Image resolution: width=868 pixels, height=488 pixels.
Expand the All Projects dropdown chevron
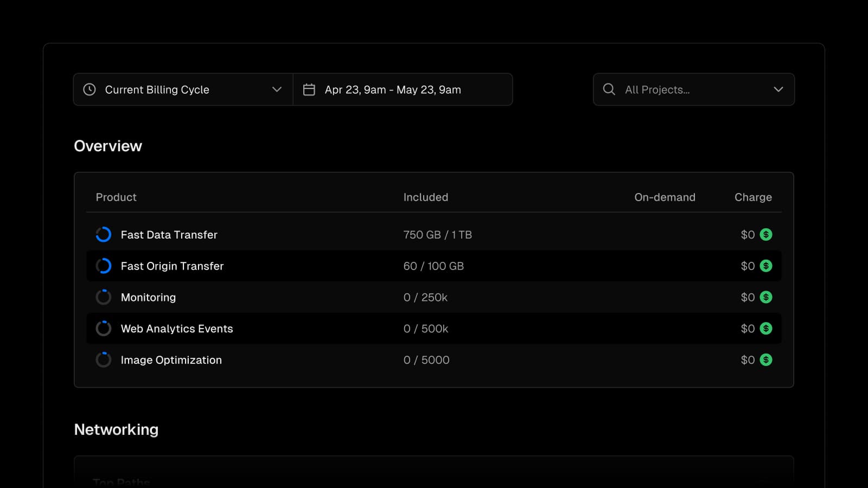[778, 89]
